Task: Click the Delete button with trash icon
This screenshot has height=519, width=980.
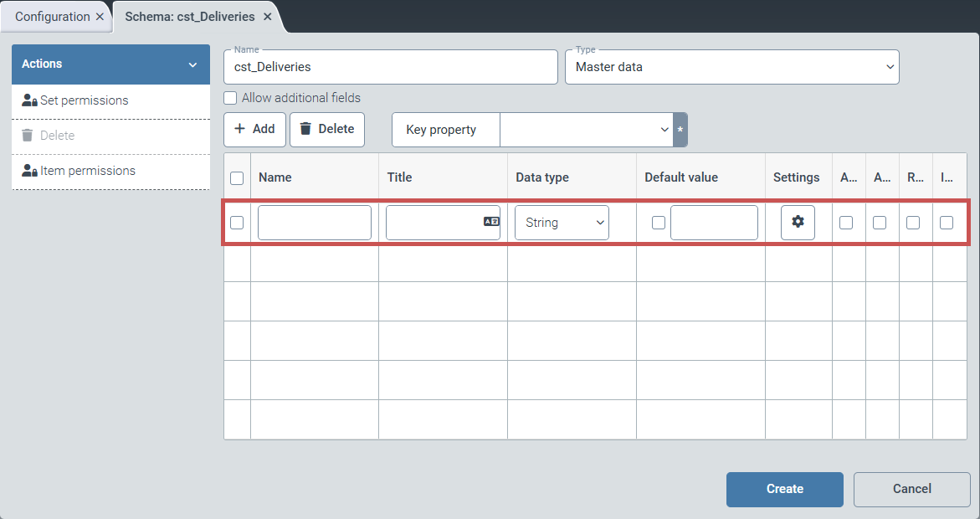Action: 327,129
